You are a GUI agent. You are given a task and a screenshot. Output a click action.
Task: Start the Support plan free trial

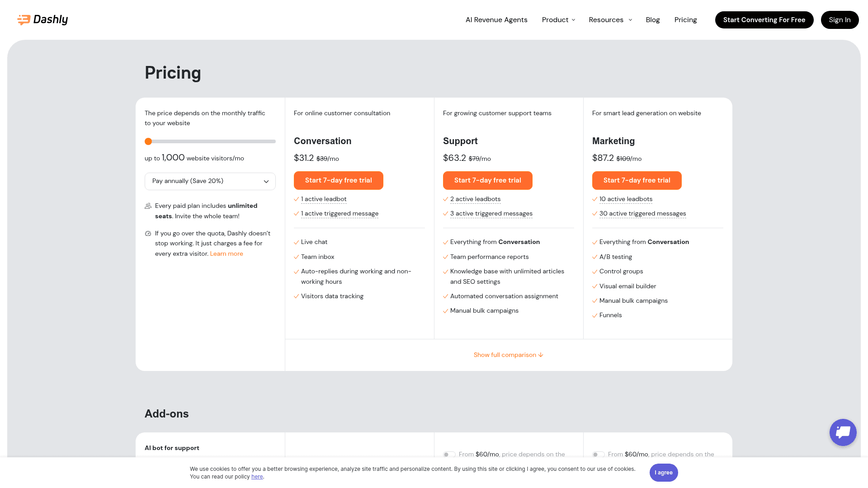pos(488,180)
